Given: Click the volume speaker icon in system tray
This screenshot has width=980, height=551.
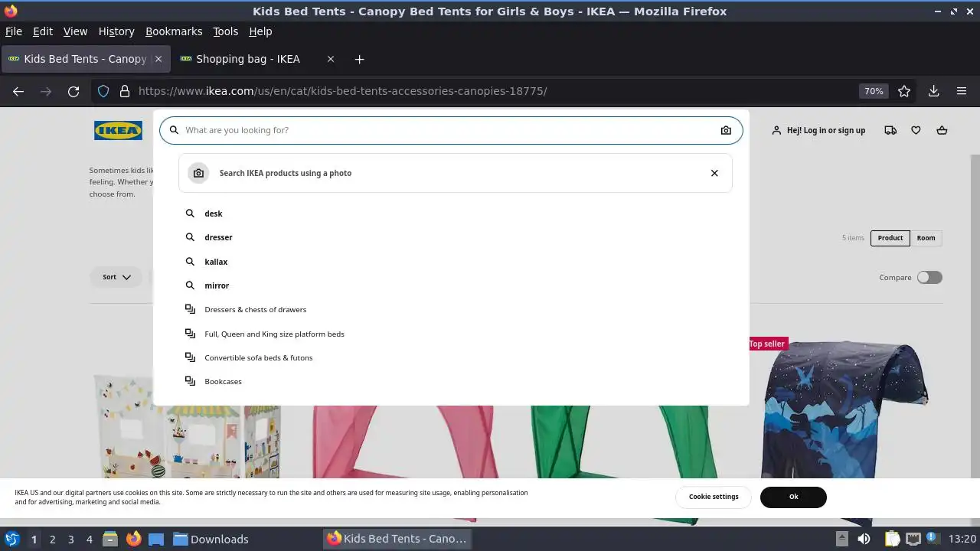Looking at the screenshot, I should 864,539.
